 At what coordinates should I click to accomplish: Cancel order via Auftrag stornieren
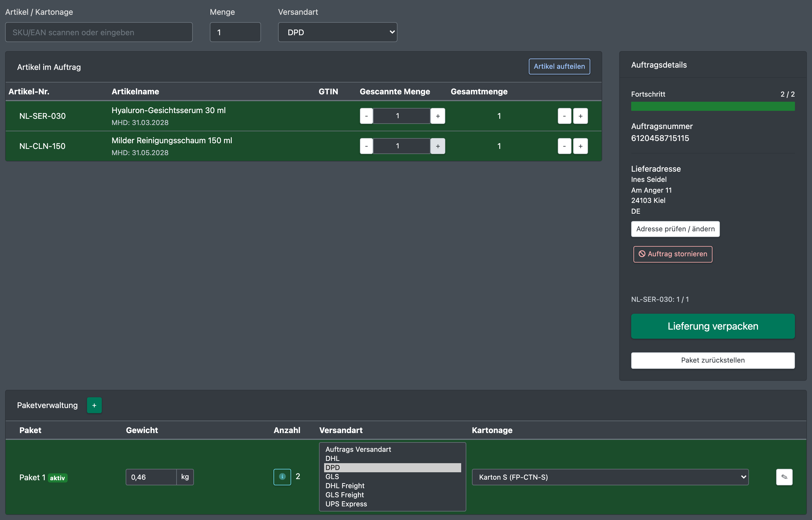click(x=672, y=254)
